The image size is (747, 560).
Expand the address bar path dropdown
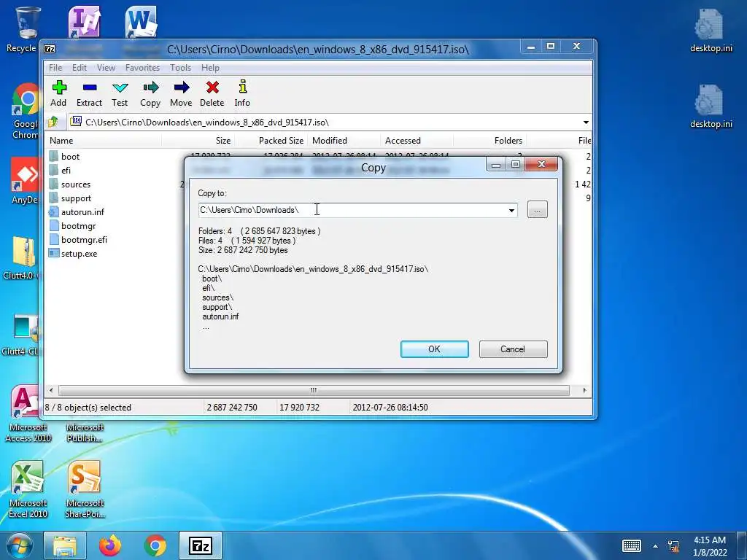[x=586, y=122]
